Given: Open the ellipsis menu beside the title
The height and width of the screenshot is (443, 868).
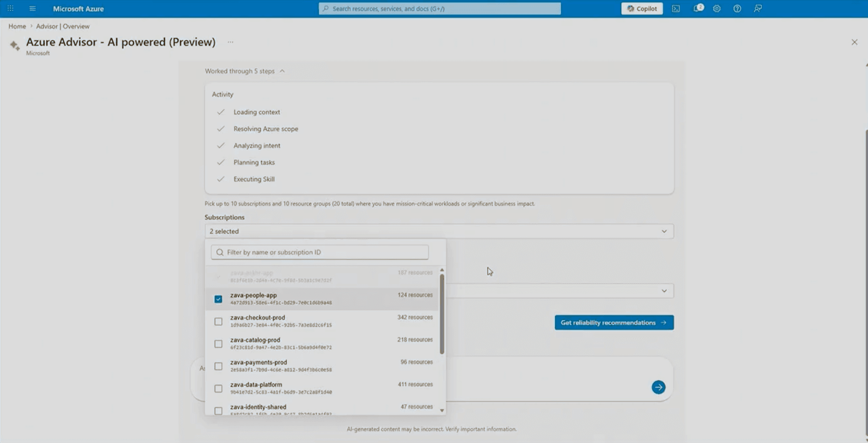Looking at the screenshot, I should (x=231, y=42).
